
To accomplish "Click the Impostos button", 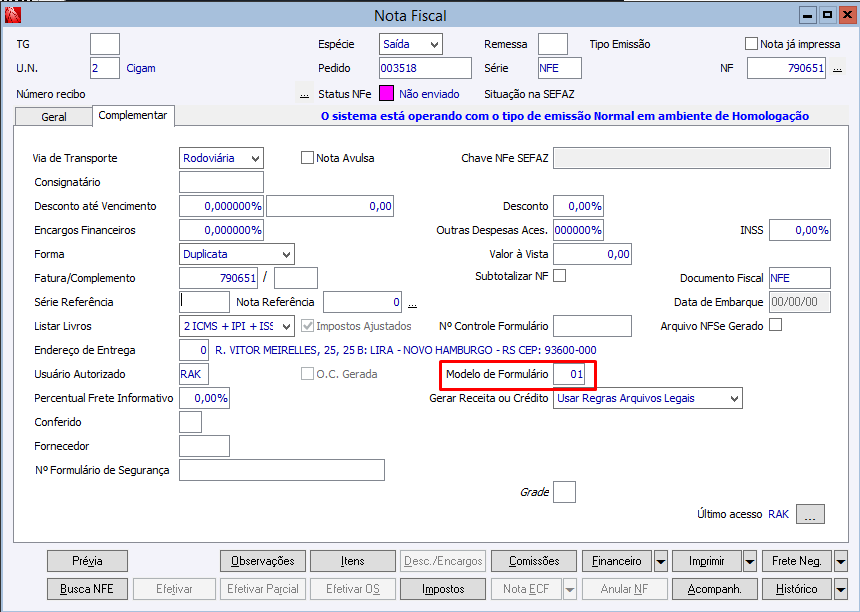I will pos(443,590).
